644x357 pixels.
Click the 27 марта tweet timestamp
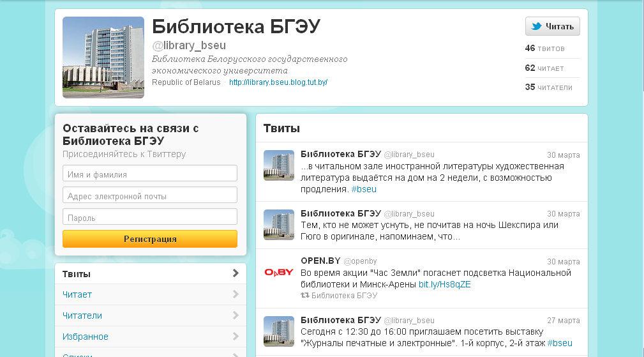[564, 321]
